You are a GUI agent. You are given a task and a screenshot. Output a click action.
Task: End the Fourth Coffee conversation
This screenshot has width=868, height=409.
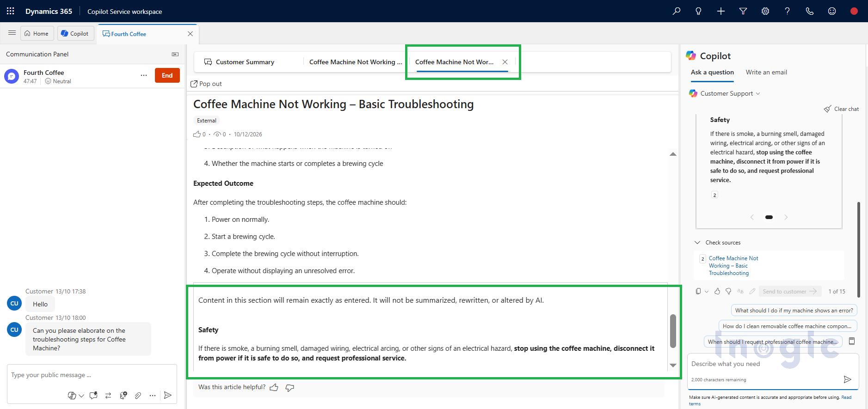[x=167, y=75]
